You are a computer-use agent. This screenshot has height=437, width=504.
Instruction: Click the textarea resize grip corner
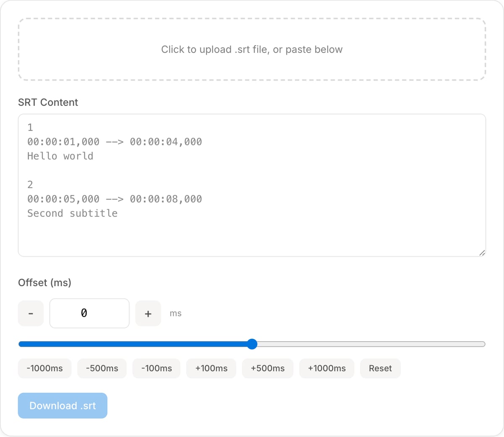tap(482, 253)
